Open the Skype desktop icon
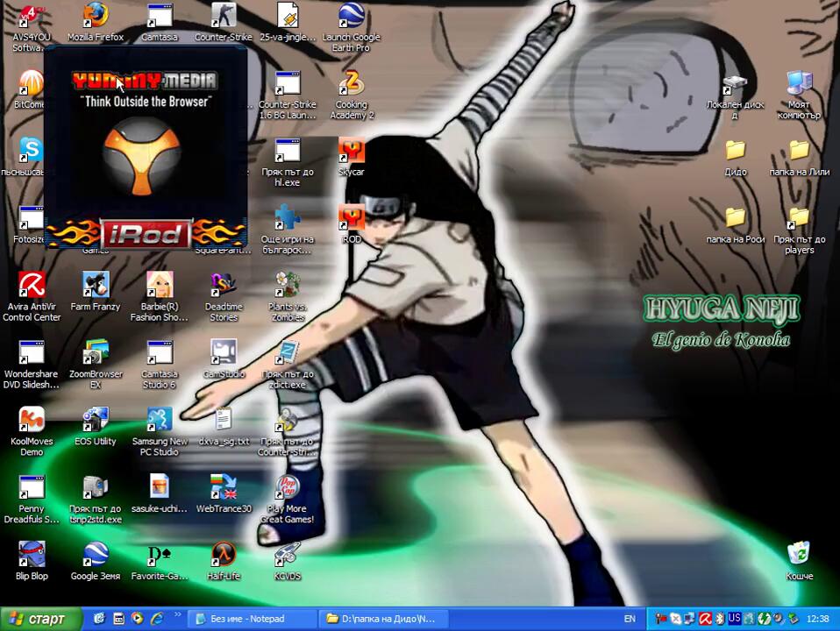Viewport: 840px width, 631px height. [32, 151]
